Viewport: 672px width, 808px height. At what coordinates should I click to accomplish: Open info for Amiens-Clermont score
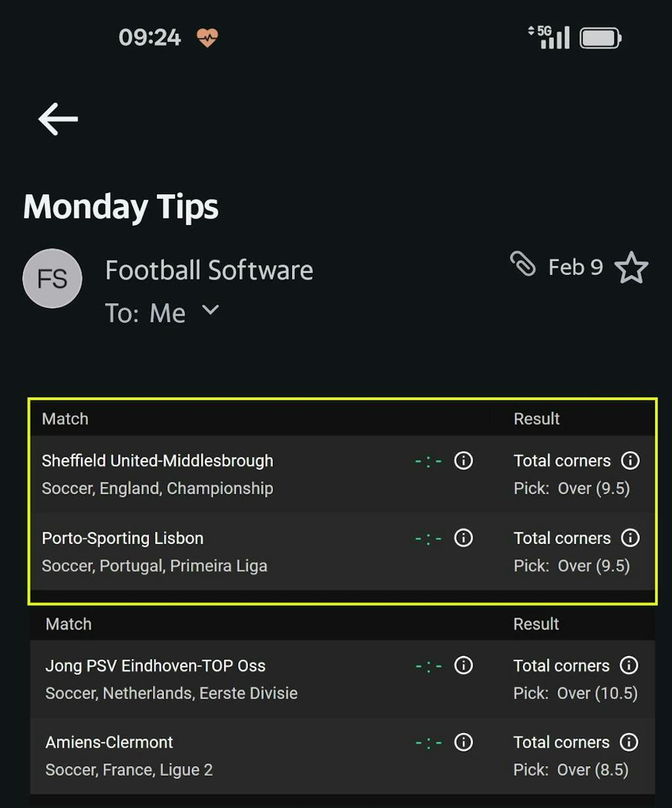point(463,742)
